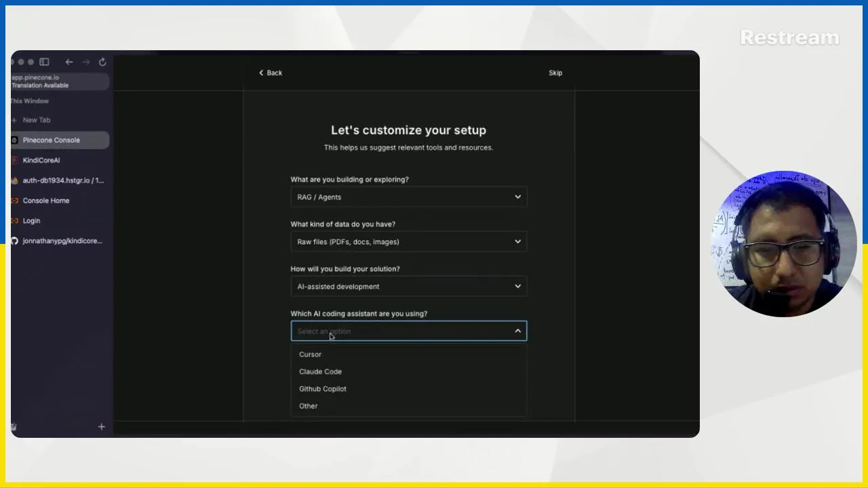The height and width of the screenshot is (488, 868).
Task: Choose Github Copilot option
Action: (x=409, y=389)
